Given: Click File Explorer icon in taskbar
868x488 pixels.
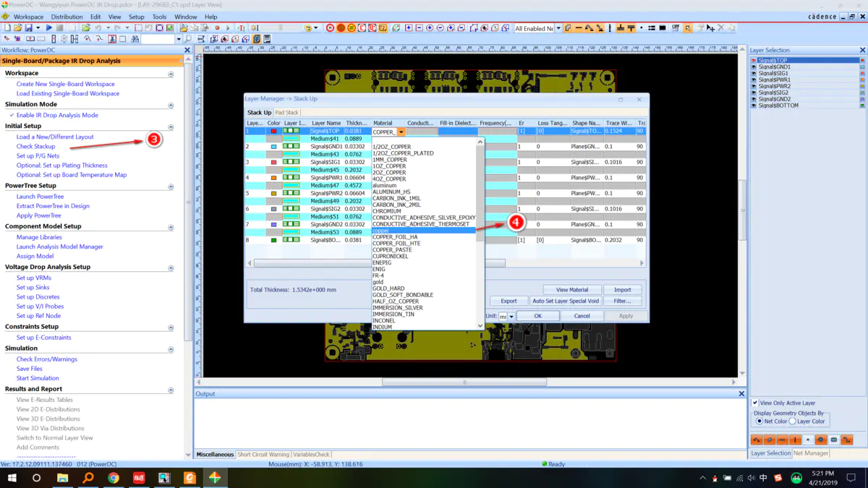Looking at the screenshot, I should pos(62,478).
